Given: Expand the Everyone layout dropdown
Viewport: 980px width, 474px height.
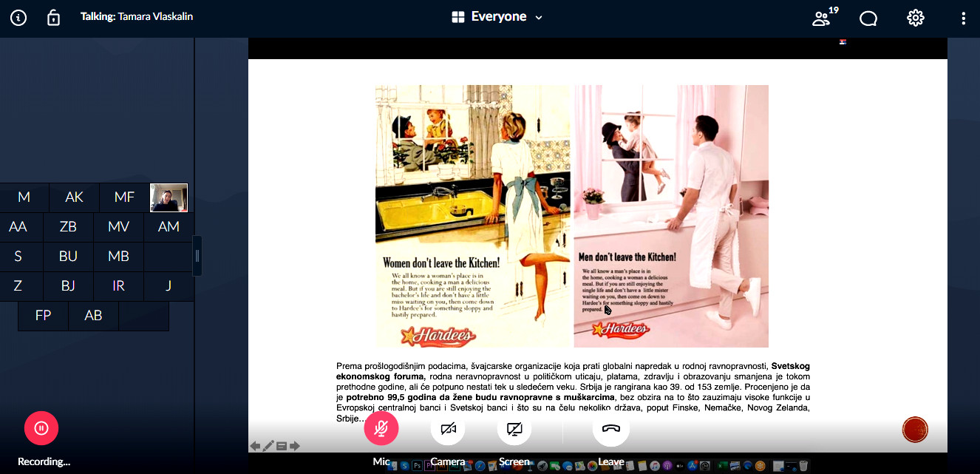Looking at the screenshot, I should click(x=497, y=17).
